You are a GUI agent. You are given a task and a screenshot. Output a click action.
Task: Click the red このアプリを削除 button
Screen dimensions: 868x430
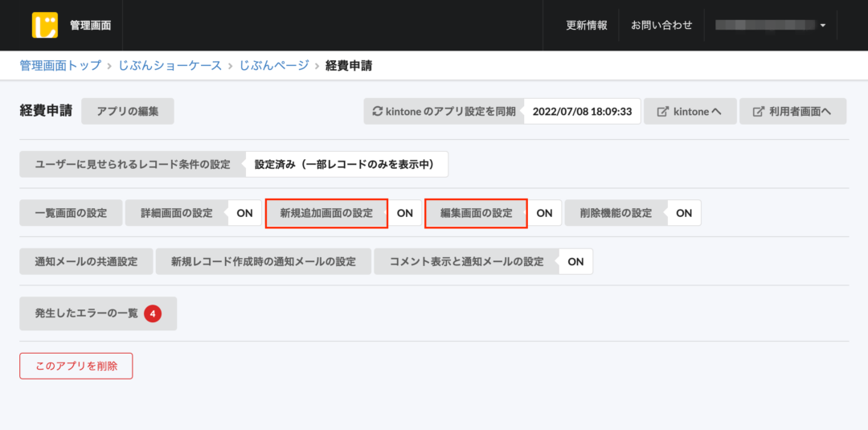[x=76, y=366]
